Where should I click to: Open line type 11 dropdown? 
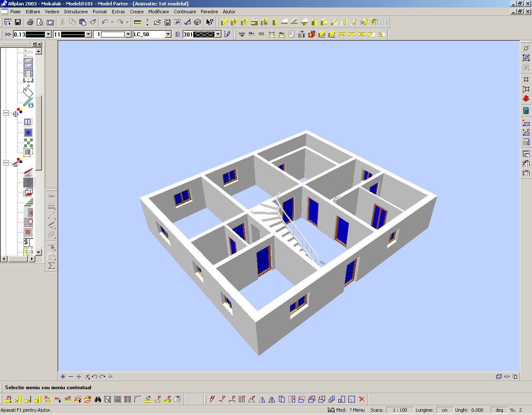click(88, 35)
